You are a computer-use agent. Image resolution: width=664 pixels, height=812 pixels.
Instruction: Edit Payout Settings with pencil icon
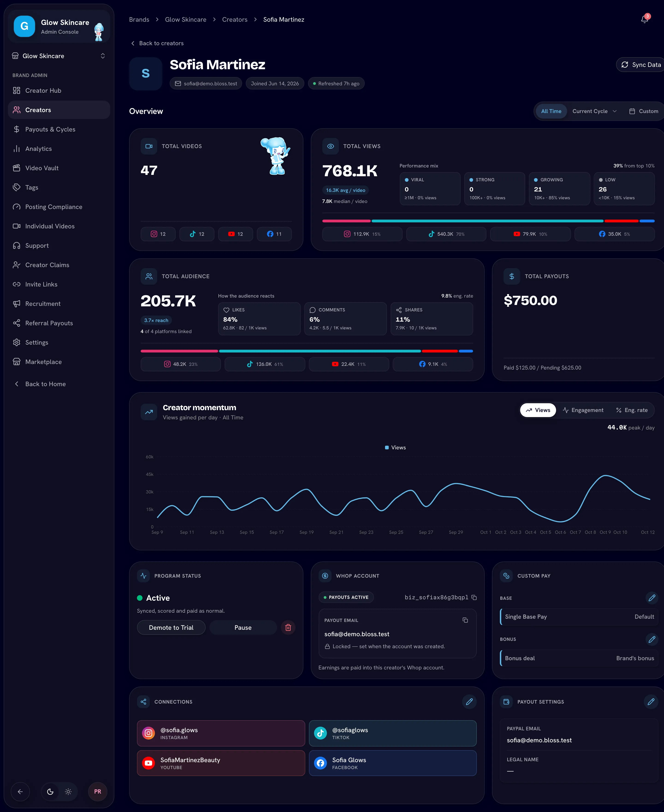651,702
